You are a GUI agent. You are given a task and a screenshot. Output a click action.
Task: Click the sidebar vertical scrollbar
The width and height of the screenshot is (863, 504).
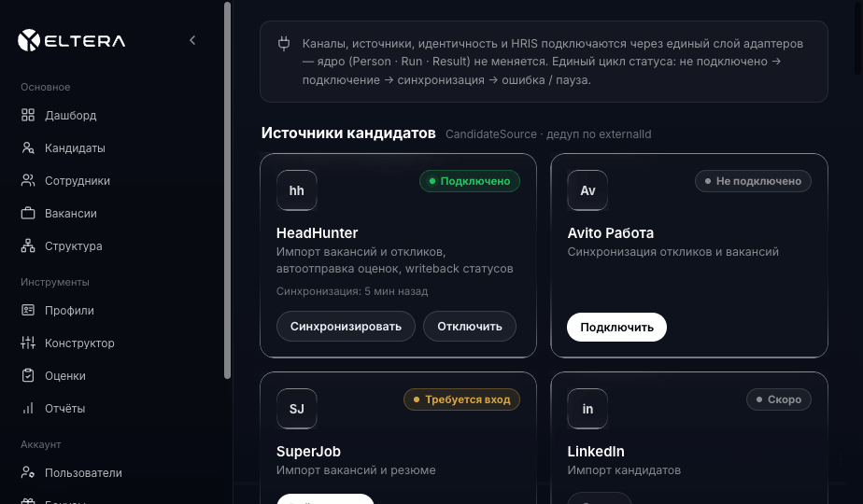tap(227, 190)
